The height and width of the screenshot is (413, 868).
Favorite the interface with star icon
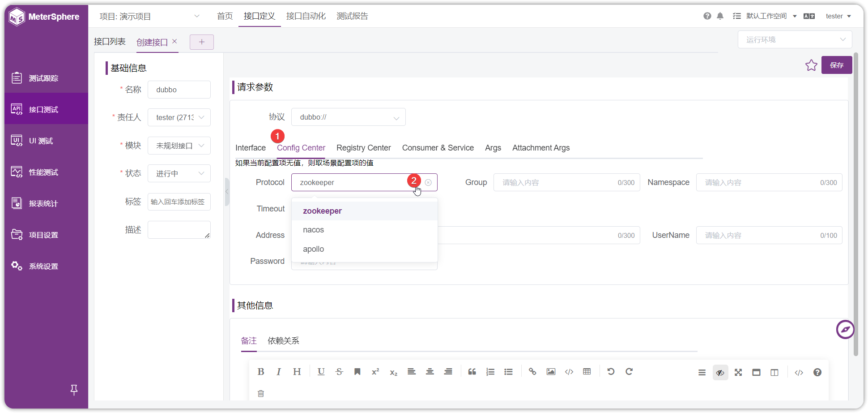click(811, 65)
